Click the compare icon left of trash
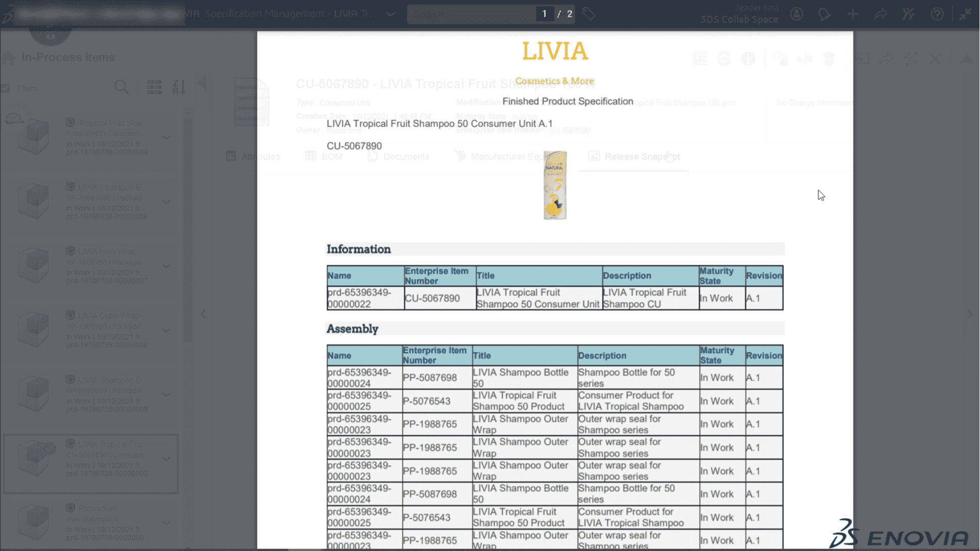The height and width of the screenshot is (551, 980). click(805, 59)
